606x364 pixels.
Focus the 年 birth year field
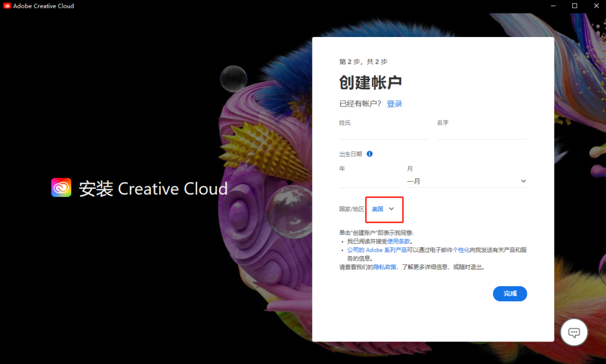tap(369, 181)
